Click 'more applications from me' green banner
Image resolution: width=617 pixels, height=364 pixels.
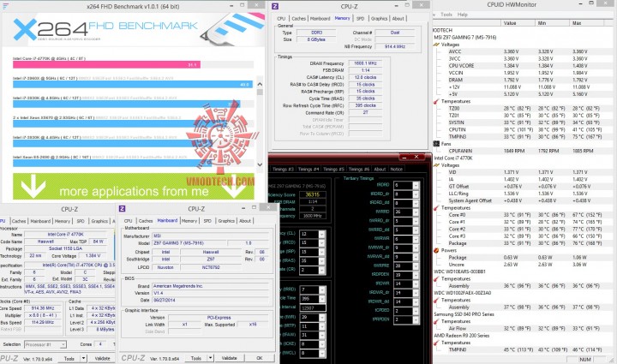click(x=134, y=186)
